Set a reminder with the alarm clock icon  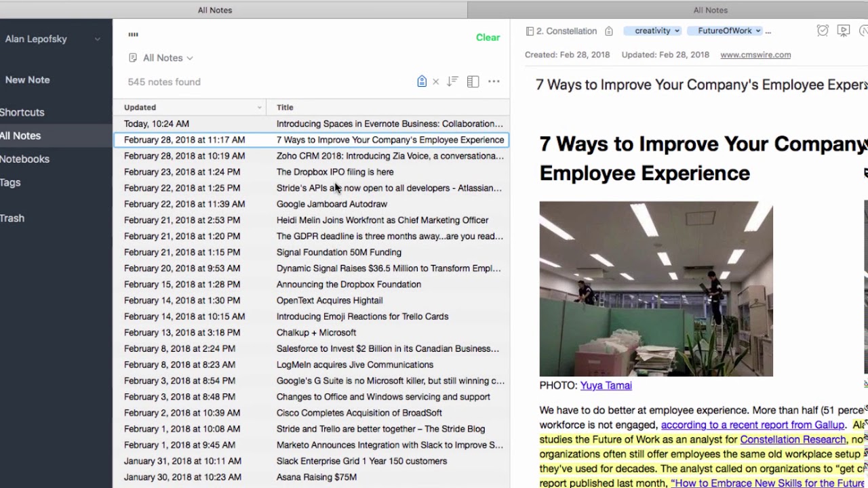(823, 30)
